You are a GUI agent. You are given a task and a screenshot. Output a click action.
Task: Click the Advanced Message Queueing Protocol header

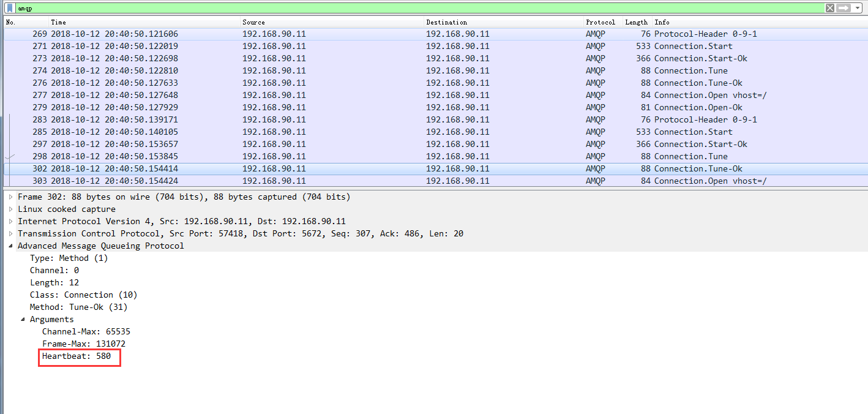101,246
